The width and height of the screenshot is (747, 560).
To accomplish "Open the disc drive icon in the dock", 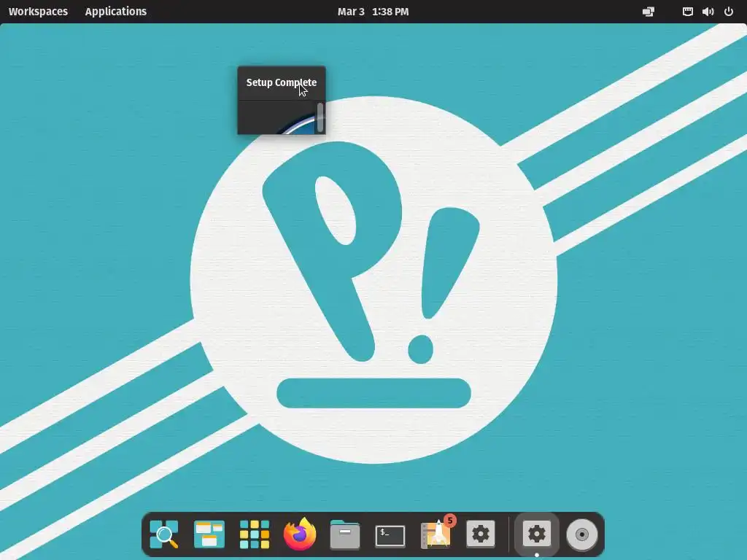I will [581, 534].
